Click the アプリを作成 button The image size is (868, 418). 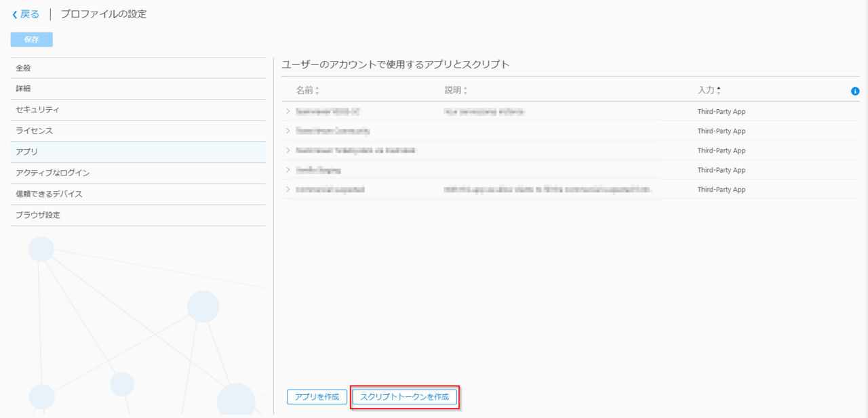(x=317, y=397)
